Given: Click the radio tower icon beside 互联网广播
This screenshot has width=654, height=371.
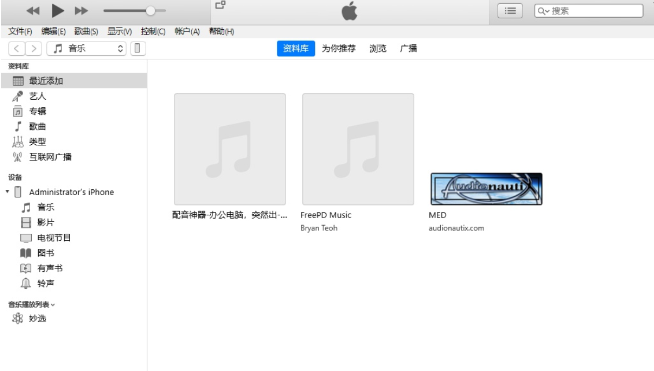Looking at the screenshot, I should click(x=18, y=157).
